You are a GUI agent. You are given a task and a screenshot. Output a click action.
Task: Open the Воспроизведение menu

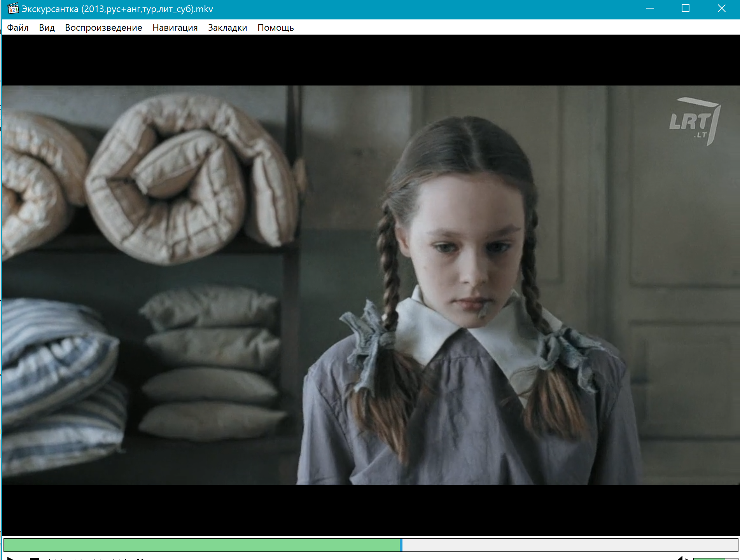103,28
